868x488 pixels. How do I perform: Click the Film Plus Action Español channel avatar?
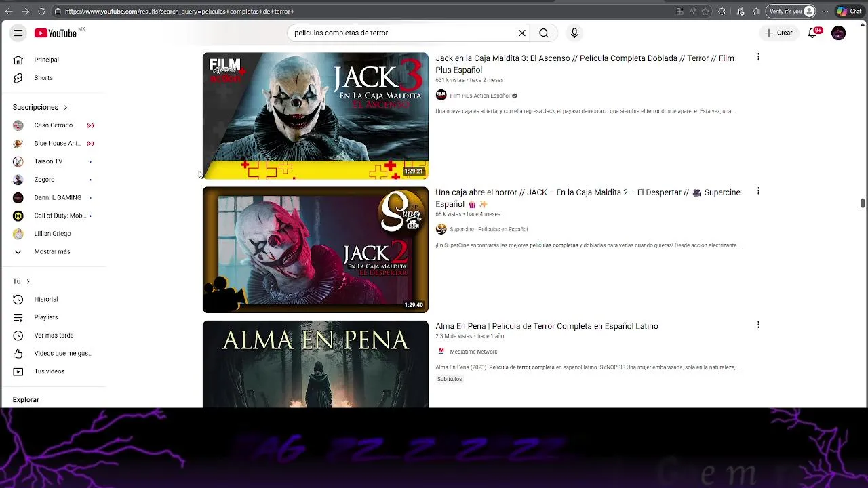441,96
